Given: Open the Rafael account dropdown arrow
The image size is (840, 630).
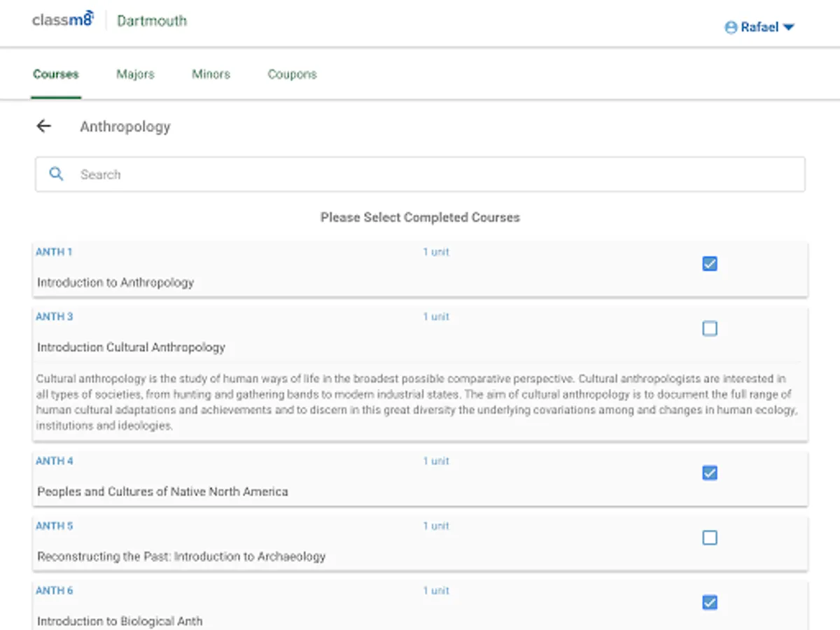Looking at the screenshot, I should (x=788, y=27).
